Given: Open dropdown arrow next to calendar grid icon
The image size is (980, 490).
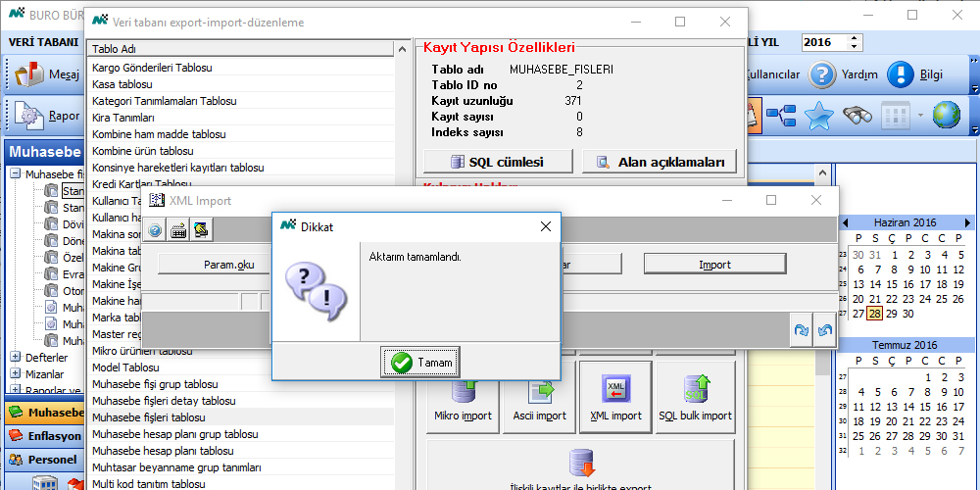Looking at the screenshot, I should pyautogui.click(x=920, y=115).
